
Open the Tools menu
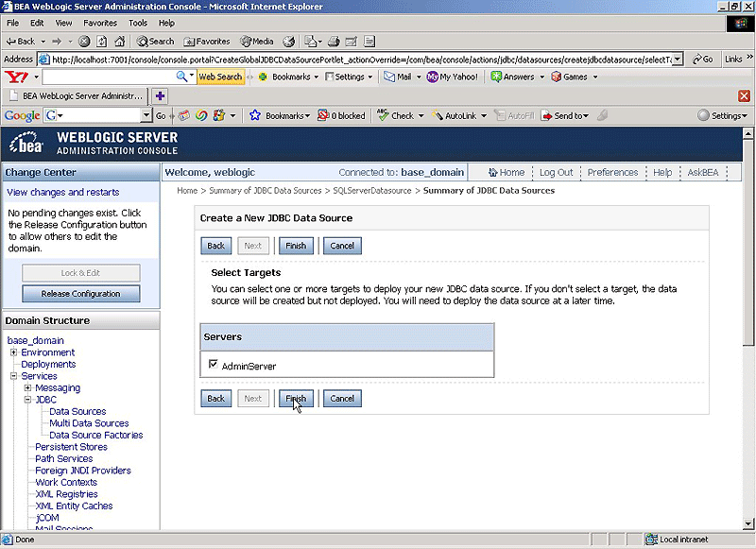[x=138, y=23]
